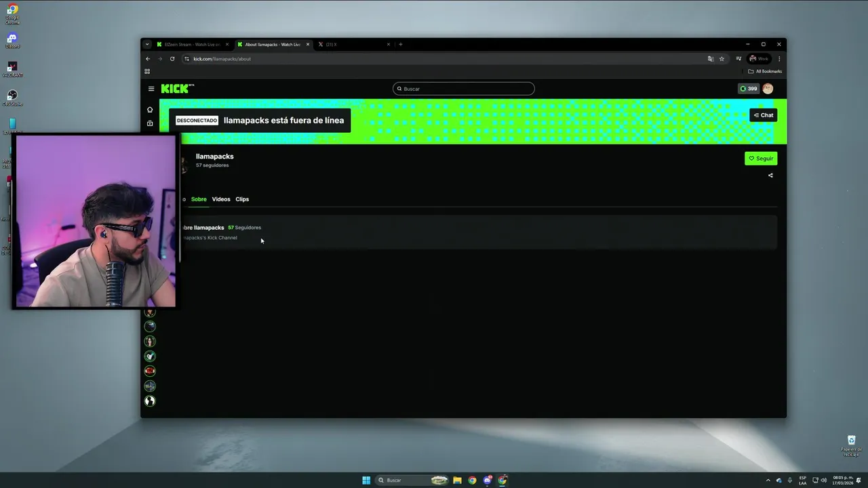
Task: Open the Clips tab on the channel
Action: tap(242, 199)
